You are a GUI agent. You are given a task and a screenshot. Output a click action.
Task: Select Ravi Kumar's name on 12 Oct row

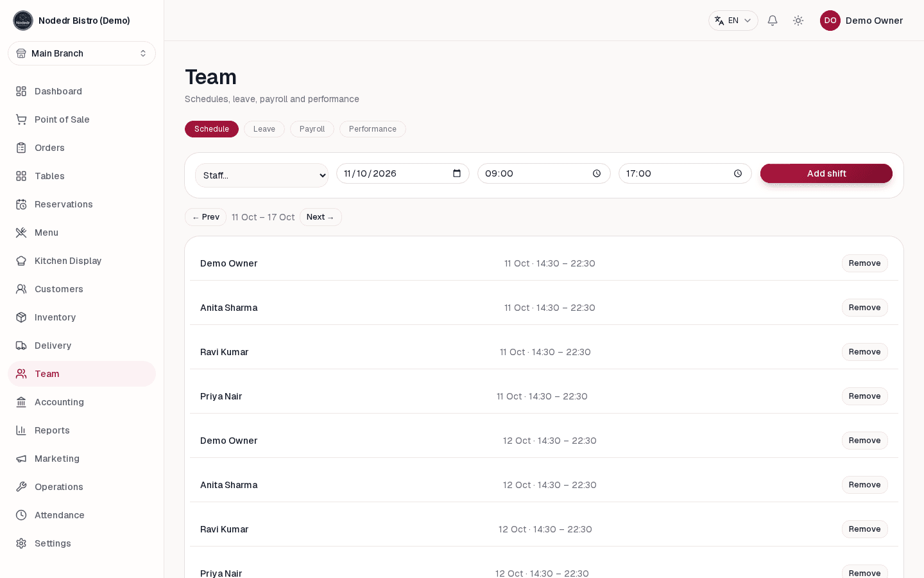(x=225, y=529)
